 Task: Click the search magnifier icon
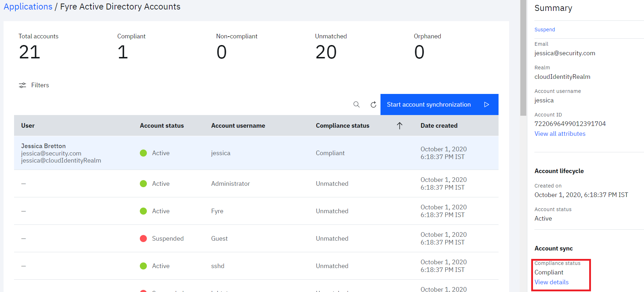click(356, 104)
